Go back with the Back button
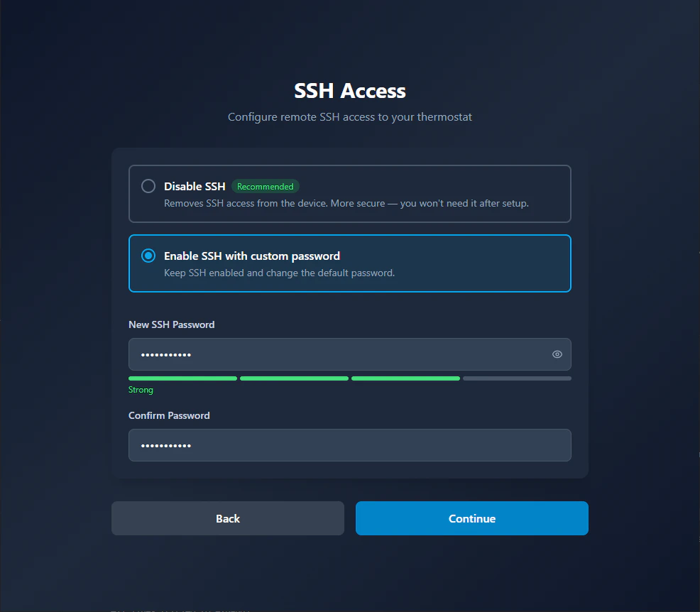The height and width of the screenshot is (612, 700). tap(227, 518)
